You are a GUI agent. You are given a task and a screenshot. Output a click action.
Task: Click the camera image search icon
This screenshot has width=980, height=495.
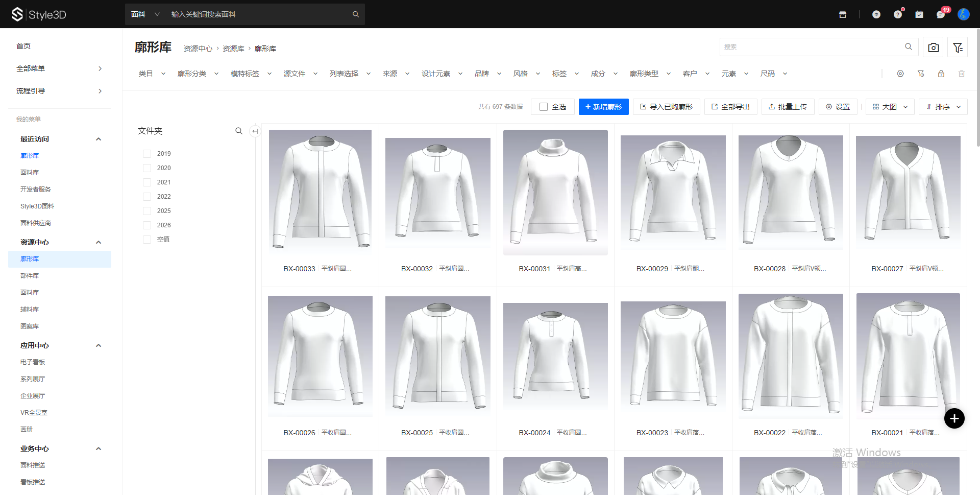pos(934,47)
